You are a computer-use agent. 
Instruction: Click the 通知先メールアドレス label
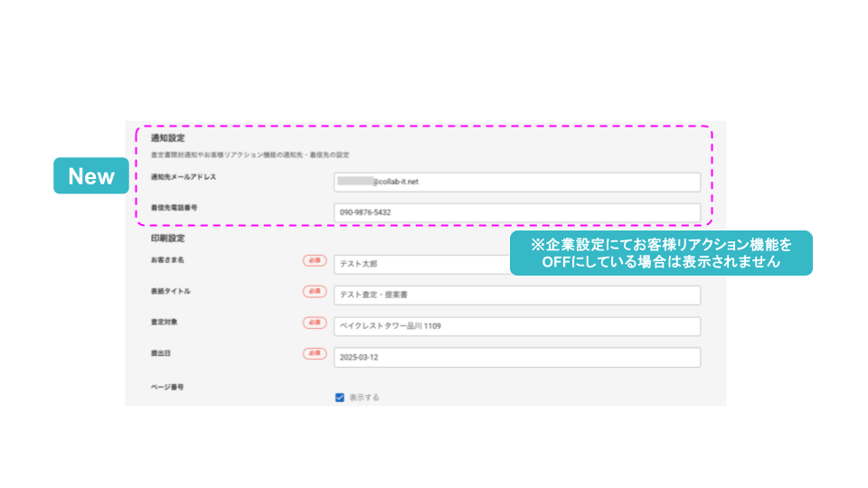[183, 177]
